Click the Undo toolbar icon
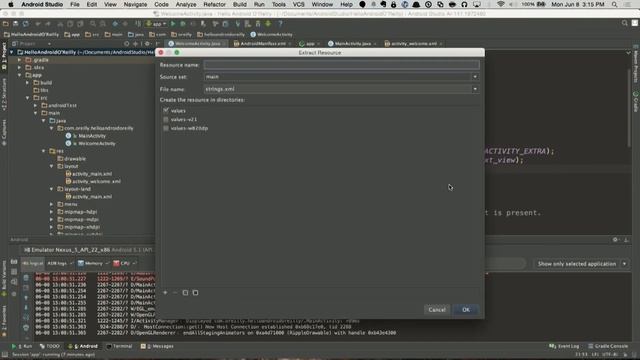The height and width of the screenshot is (360, 640). pos(38,24)
